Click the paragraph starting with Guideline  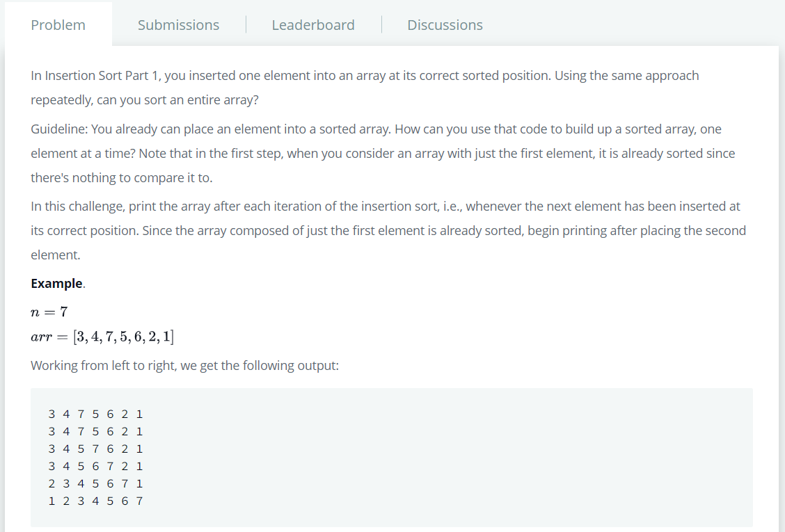(x=383, y=153)
